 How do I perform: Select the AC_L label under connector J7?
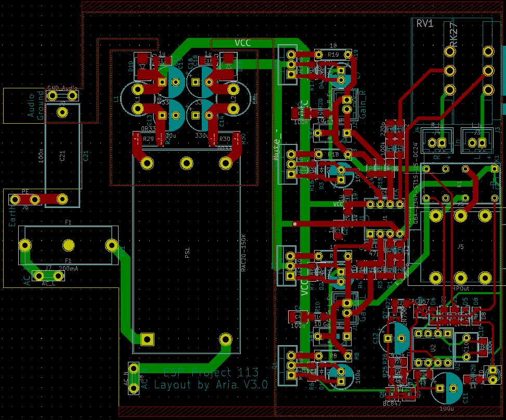tap(48, 283)
